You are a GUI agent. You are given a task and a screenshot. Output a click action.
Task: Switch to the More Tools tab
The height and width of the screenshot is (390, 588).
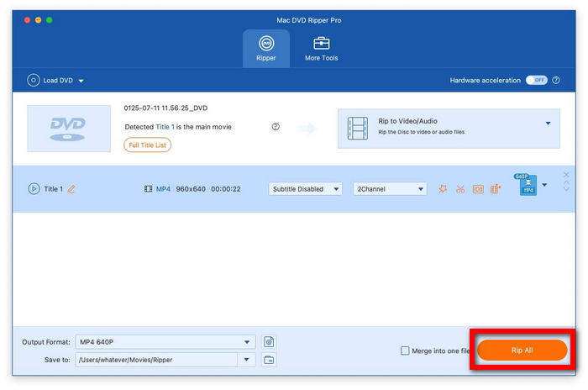[x=321, y=48]
